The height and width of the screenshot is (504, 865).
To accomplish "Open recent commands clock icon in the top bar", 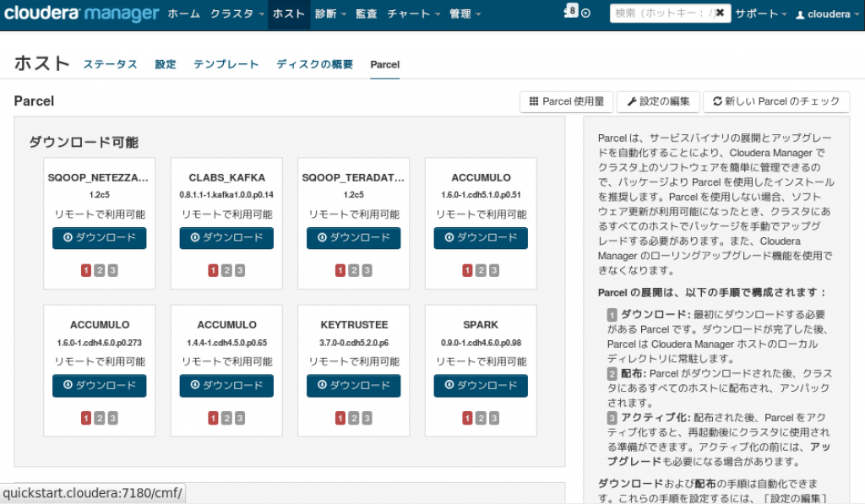I will 586,14.
